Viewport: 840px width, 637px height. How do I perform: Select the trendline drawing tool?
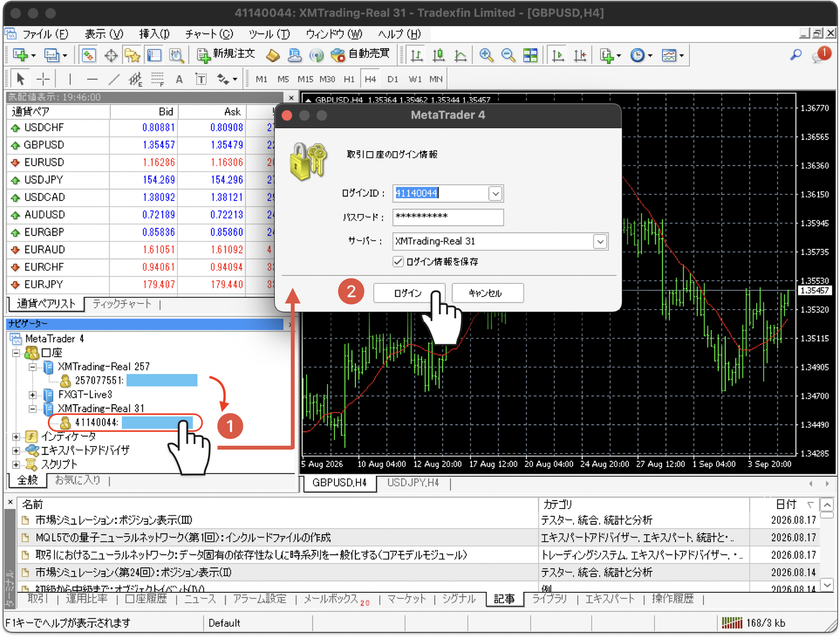[114, 79]
